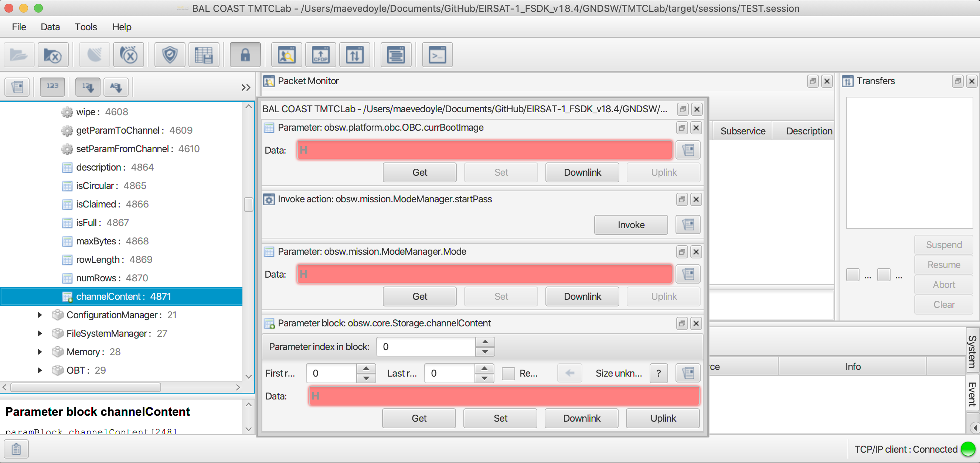Click the close session folder icon
980x463 pixels.
click(x=53, y=55)
